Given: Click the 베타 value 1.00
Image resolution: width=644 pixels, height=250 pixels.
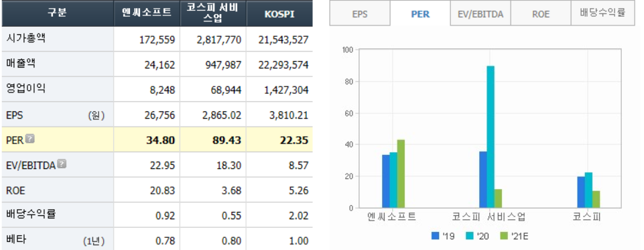Looking at the screenshot, I should (300, 241).
